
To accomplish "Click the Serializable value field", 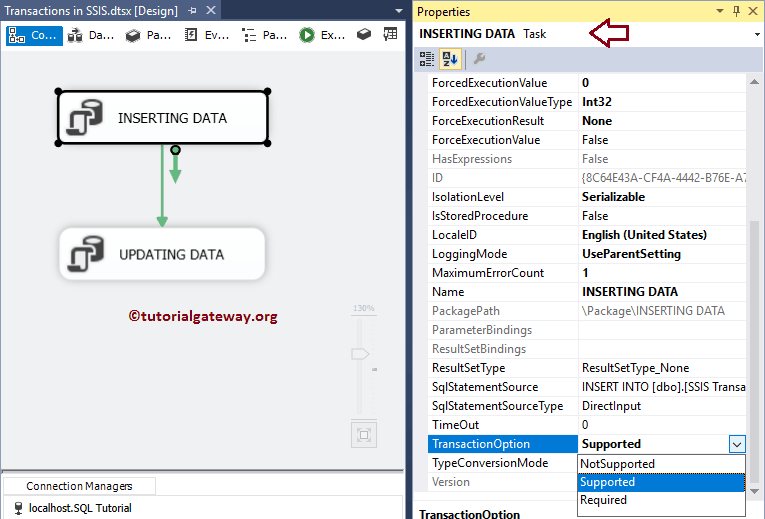I will pyautogui.click(x=662, y=197).
